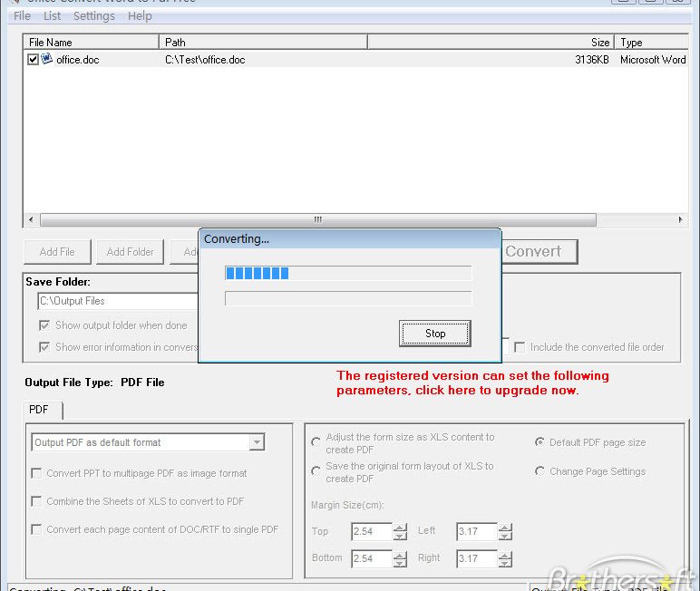This screenshot has height=591, width=700.
Task: Open the Settings menu
Action: [x=94, y=16]
